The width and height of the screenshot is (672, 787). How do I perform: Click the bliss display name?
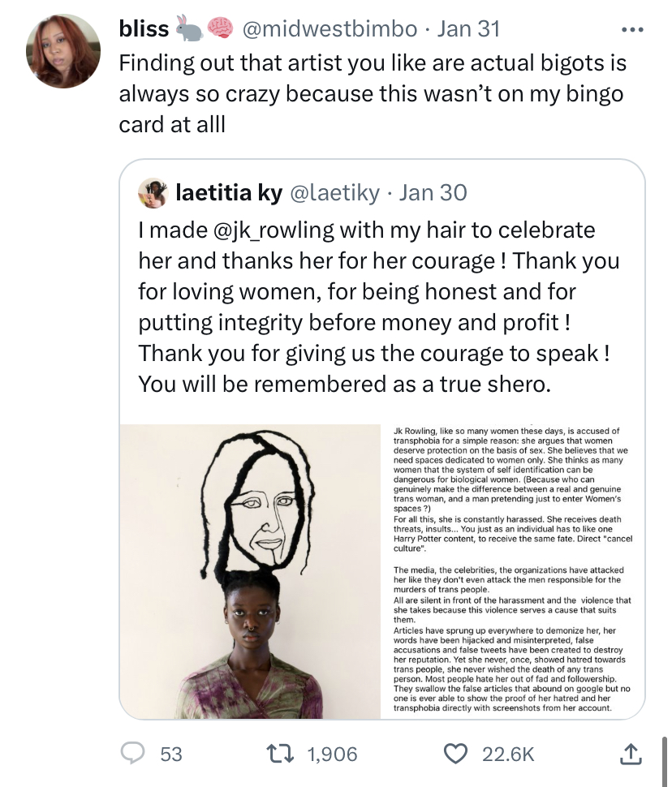[x=144, y=28]
